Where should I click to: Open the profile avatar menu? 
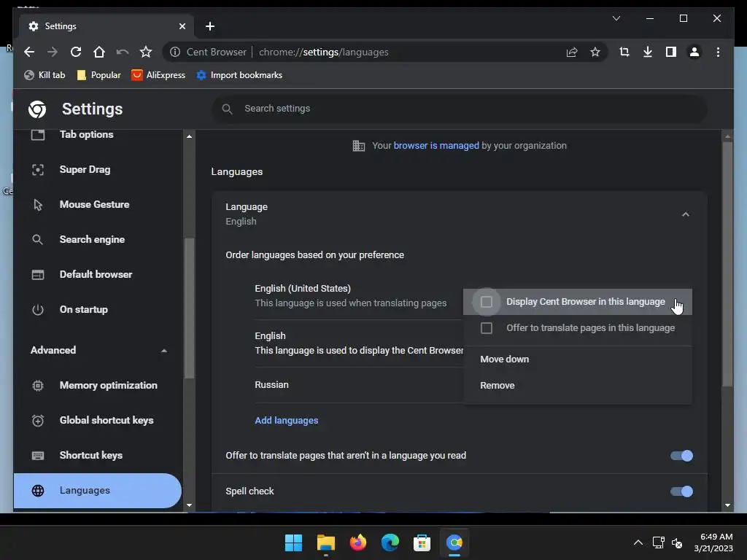pos(694,52)
